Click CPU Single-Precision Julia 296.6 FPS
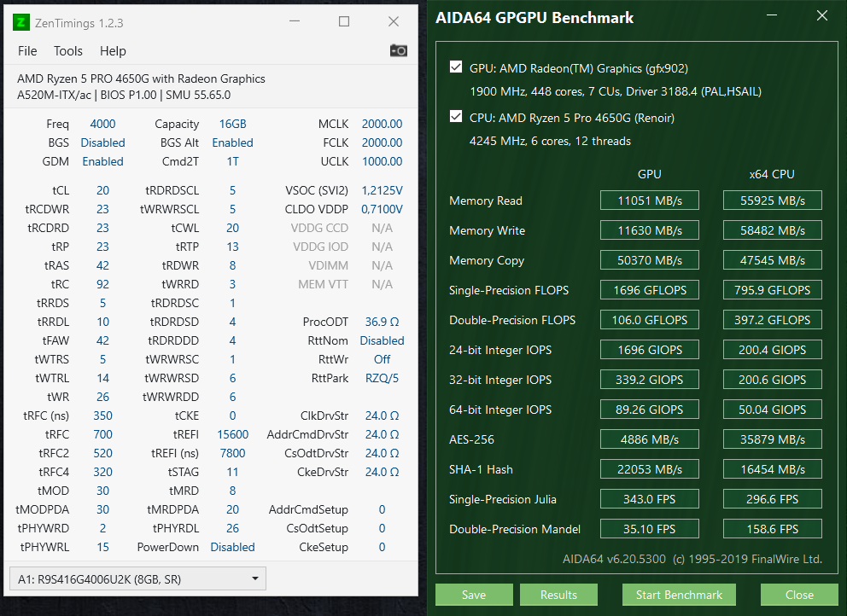This screenshot has height=616, width=847. click(x=773, y=499)
